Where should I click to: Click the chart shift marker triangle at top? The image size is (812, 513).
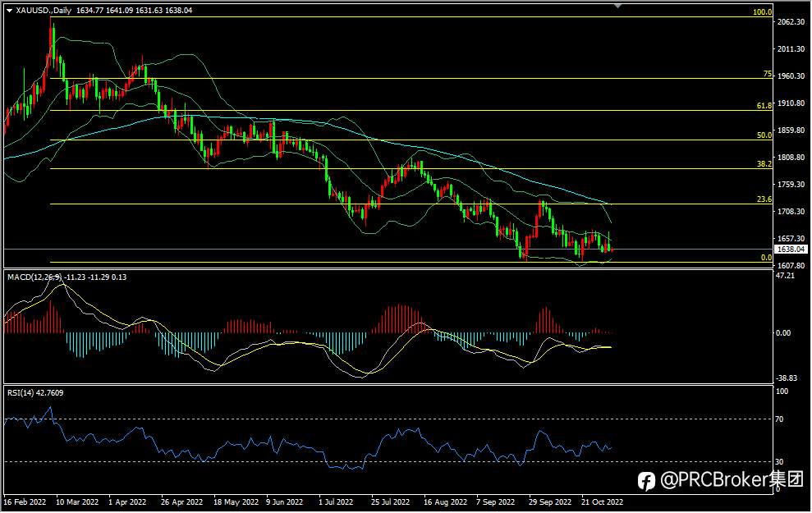(617, 6)
